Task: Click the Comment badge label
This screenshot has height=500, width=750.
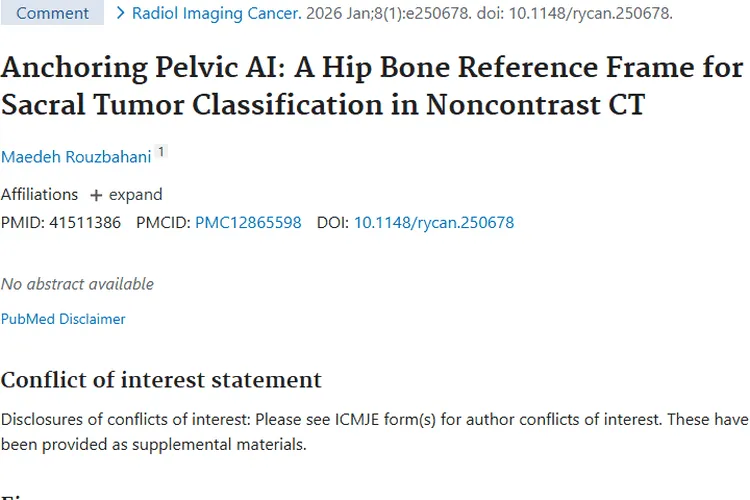Action: 52,14
